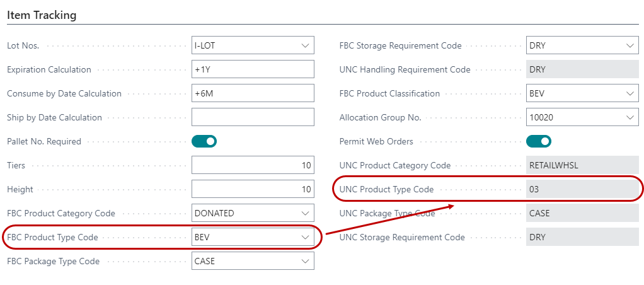The width and height of the screenshot is (644, 285).
Task: Click the Tiers number field
Action: coord(252,165)
